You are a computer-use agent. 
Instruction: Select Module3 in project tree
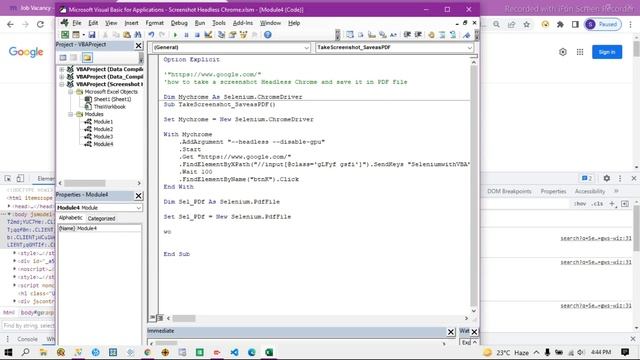[103, 137]
